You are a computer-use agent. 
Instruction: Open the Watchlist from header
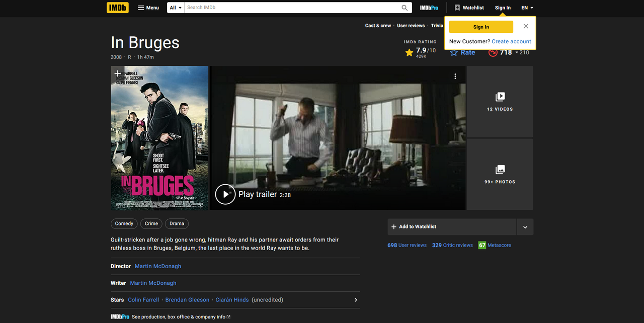click(469, 8)
